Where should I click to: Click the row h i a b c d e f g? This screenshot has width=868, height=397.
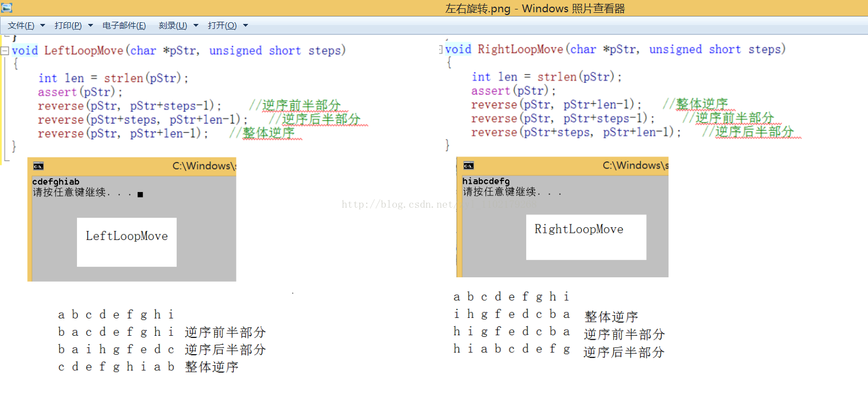pos(512,350)
